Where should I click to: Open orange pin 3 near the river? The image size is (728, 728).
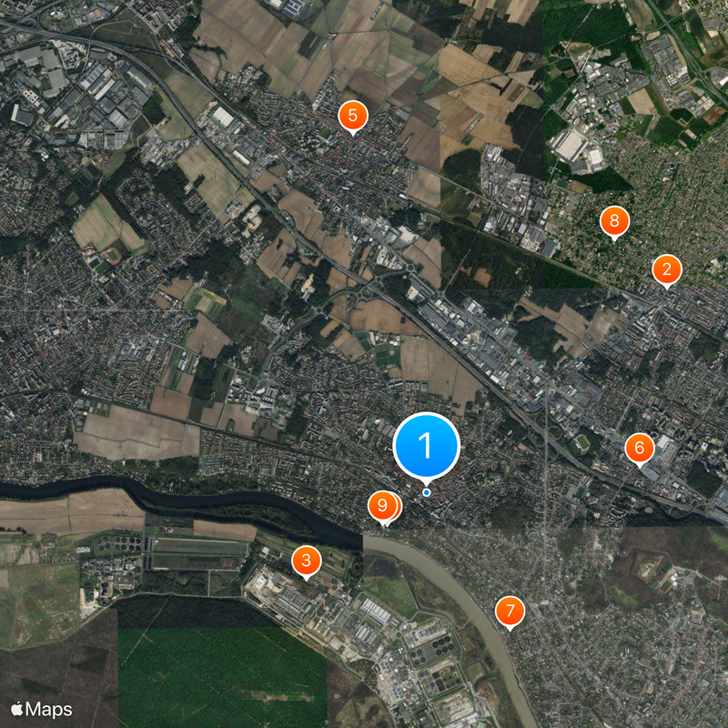pos(306,561)
